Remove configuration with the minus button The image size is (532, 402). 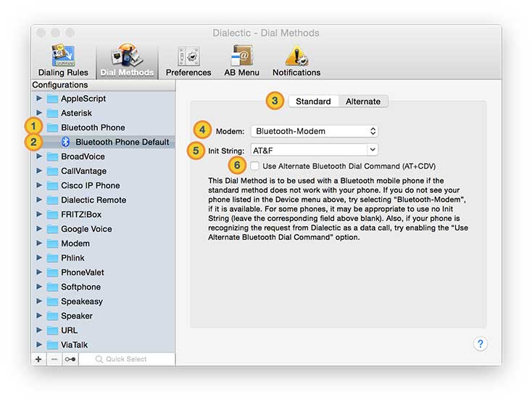pos(54,359)
